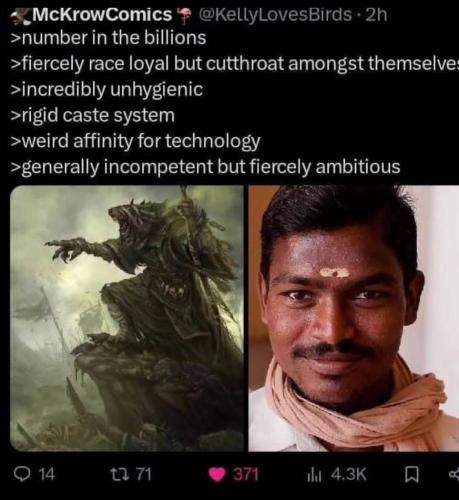Click the first text line starting "number in"
Viewport: 459px width, 500px height.
109,38
